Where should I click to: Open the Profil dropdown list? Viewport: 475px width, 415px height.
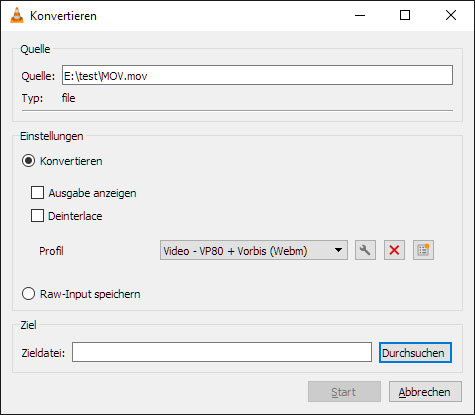point(254,250)
